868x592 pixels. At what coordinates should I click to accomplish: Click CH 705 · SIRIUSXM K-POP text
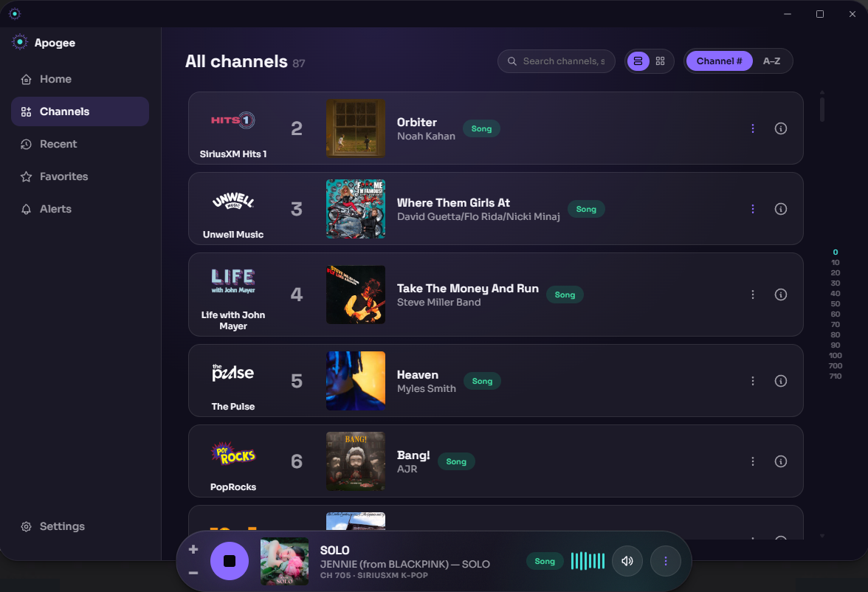[373, 575]
